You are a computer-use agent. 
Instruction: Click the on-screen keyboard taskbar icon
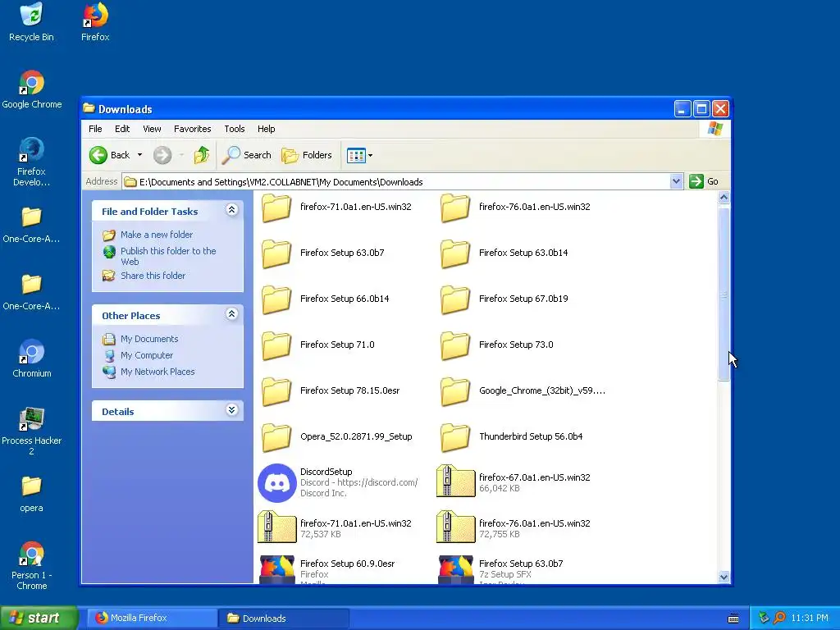pyautogui.click(x=733, y=619)
